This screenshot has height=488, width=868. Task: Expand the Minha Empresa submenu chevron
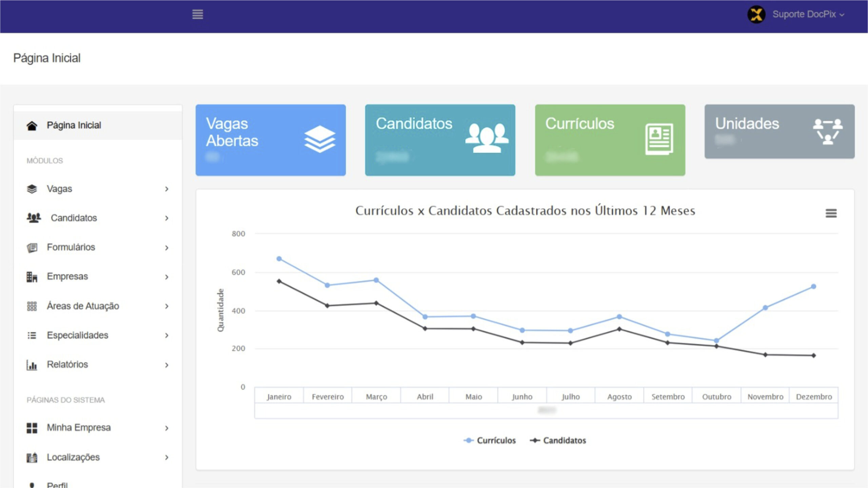[x=166, y=428]
